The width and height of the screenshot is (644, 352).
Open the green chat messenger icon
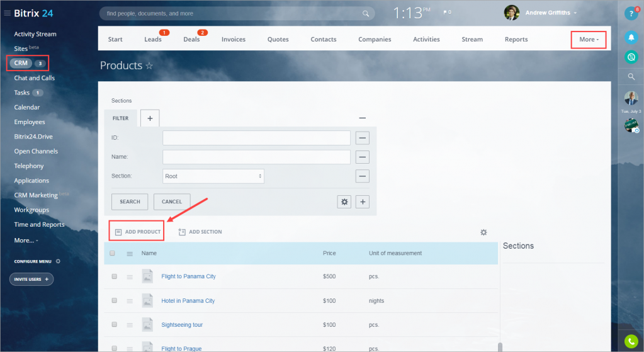point(631,57)
